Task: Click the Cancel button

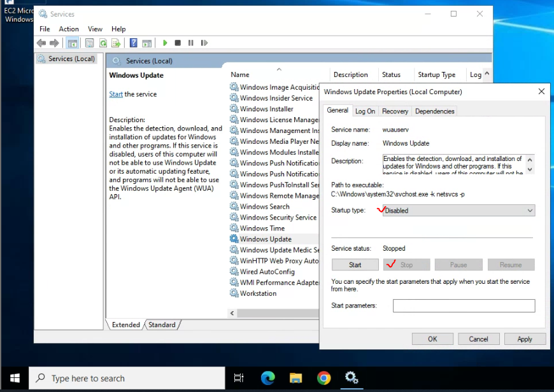Action: 478,339
